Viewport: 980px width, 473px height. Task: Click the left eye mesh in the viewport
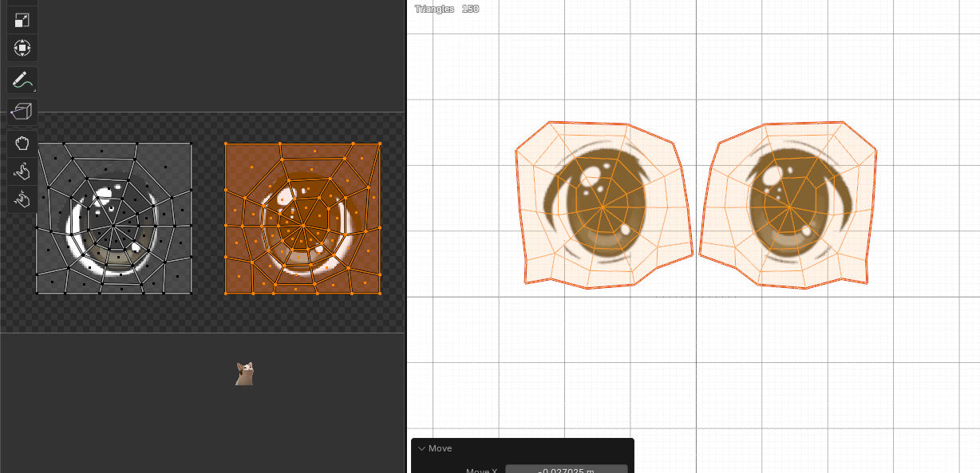tap(603, 205)
